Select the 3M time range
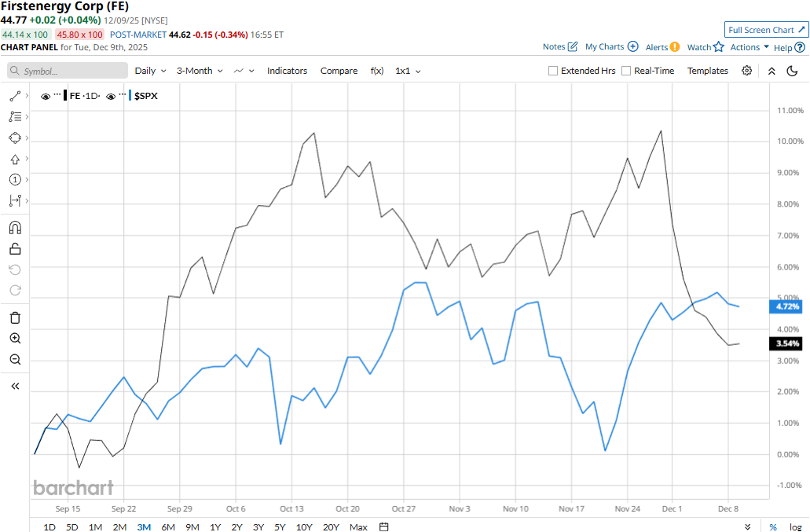 pos(144,526)
